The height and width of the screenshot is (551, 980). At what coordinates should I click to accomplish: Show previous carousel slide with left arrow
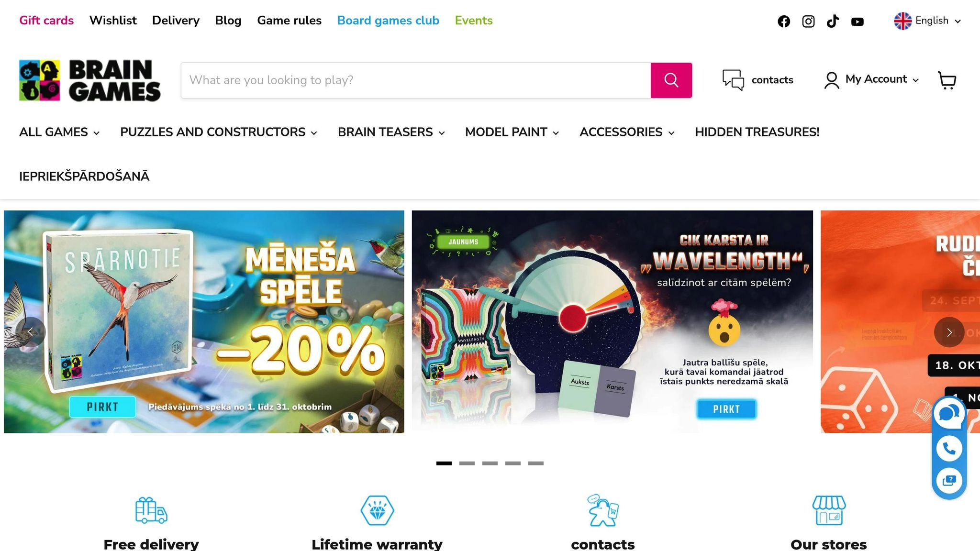[x=30, y=332]
